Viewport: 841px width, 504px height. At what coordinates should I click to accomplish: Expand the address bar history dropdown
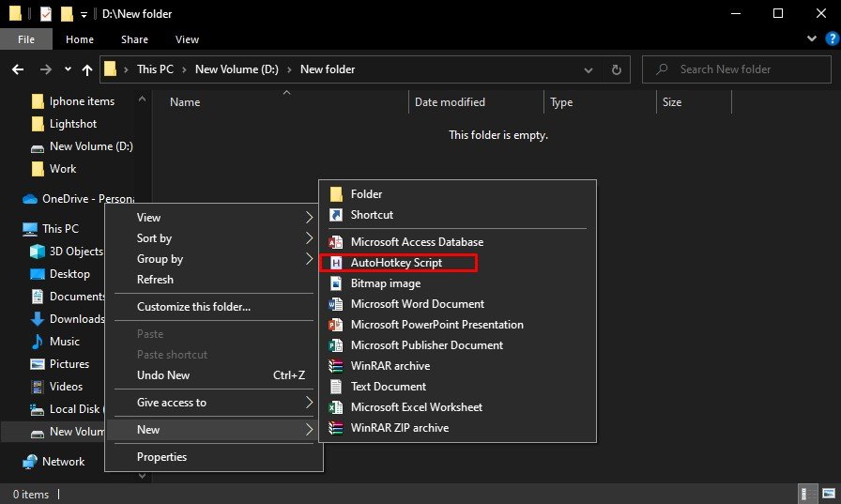590,69
